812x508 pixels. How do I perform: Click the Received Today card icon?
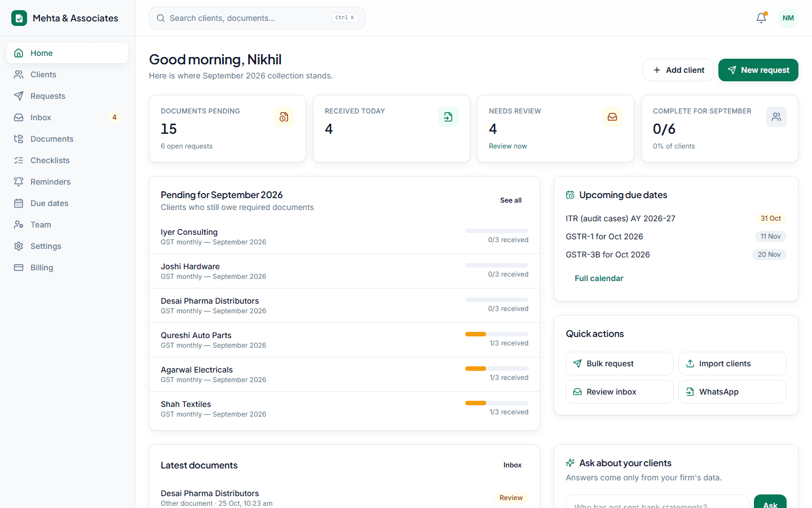[448, 117]
